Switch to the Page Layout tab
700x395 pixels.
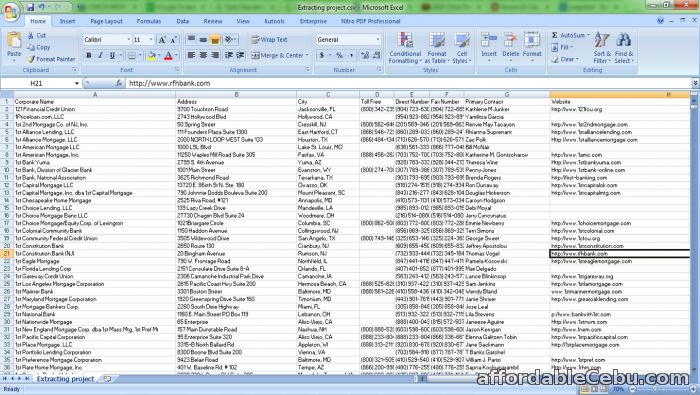coord(106,21)
